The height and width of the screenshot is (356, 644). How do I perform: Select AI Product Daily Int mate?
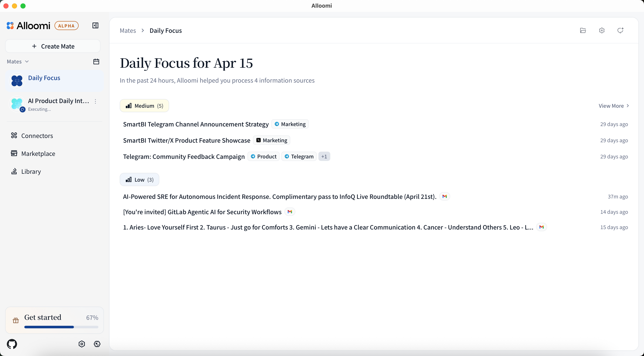[58, 101]
